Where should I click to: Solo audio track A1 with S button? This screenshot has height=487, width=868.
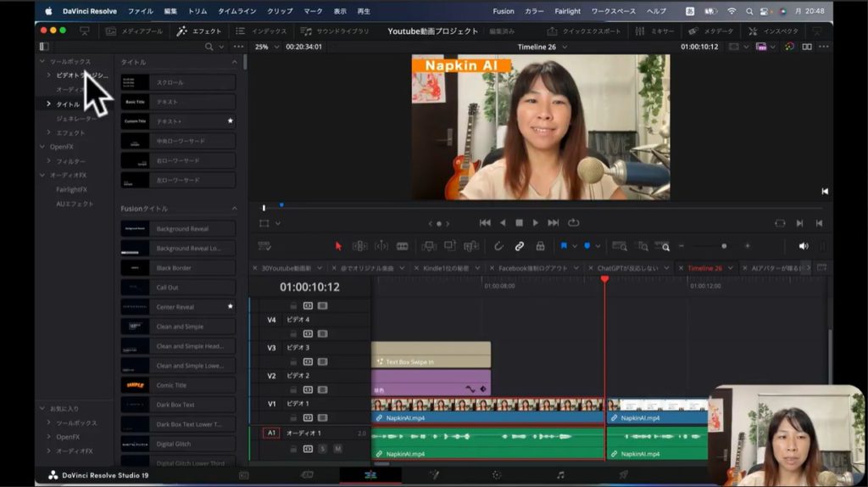point(322,448)
